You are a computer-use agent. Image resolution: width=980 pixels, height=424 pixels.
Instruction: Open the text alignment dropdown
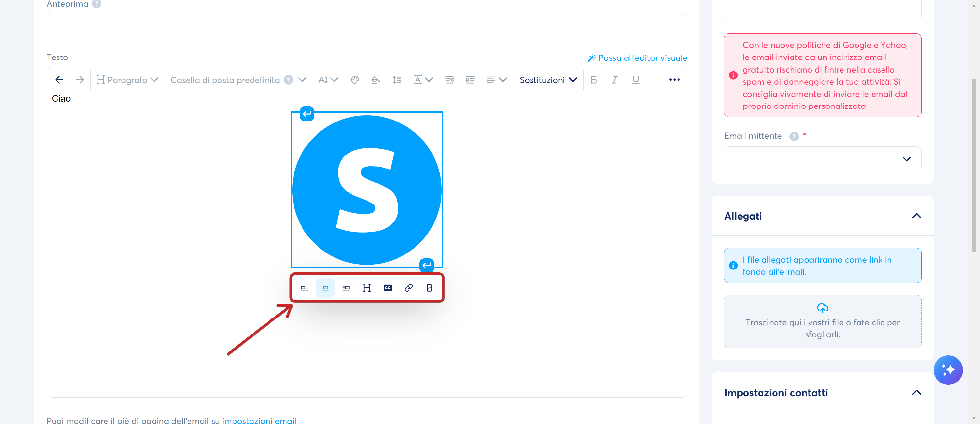pyautogui.click(x=497, y=80)
